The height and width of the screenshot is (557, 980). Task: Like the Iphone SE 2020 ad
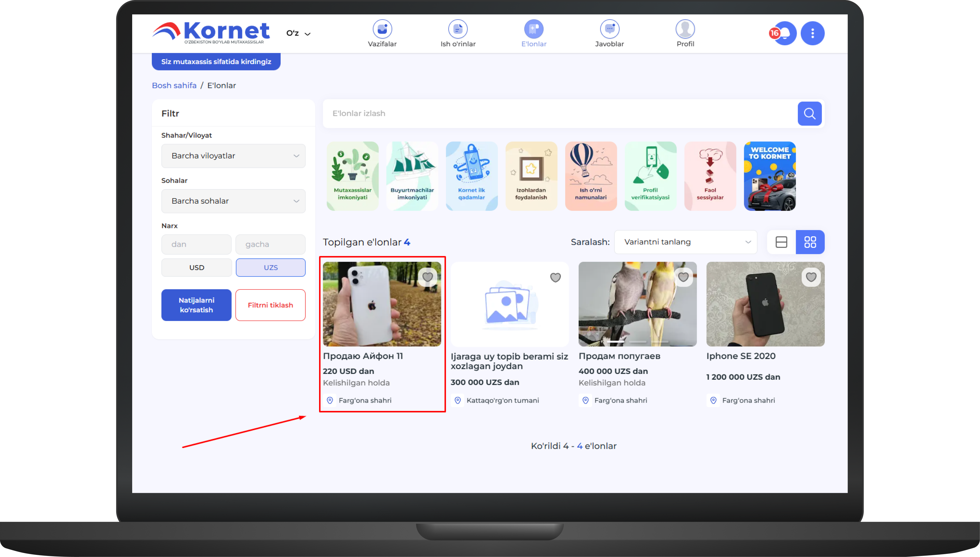(x=811, y=277)
